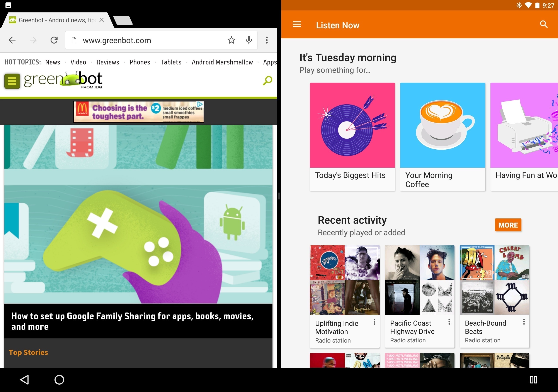Click Beach-Bound Beats title text
558x392 pixels.
coord(485,327)
